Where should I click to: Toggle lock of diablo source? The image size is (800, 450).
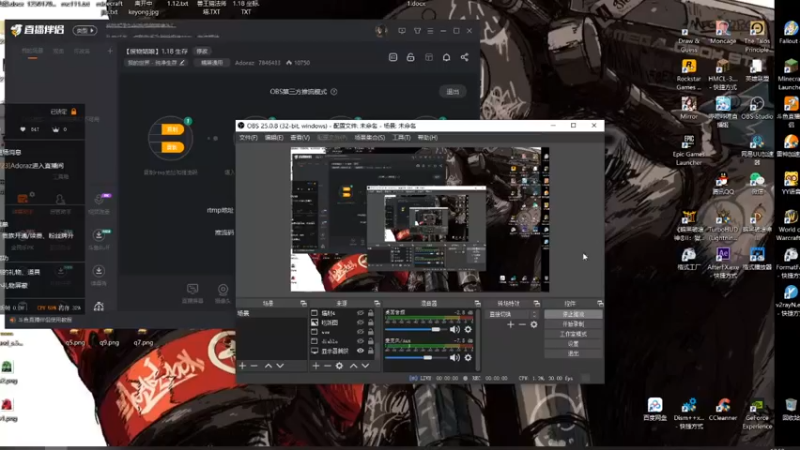[x=371, y=341]
